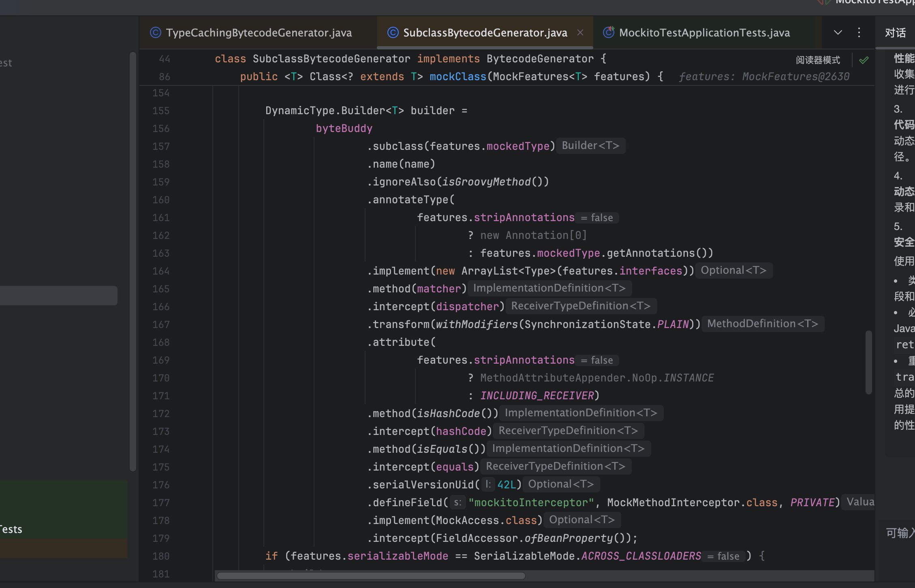915x588 pixels.
Task: Click mockedType on line 163
Action: (569, 253)
